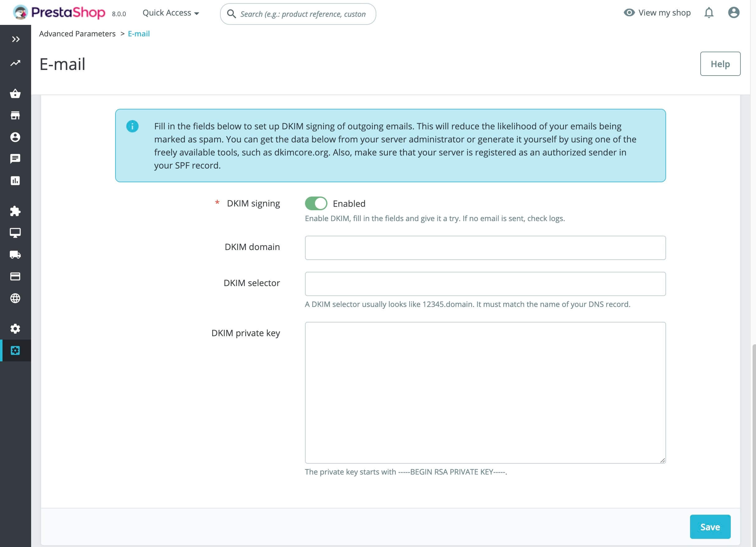This screenshot has width=756, height=547.
Task: Open Stats bar chart icon in sidebar
Action: [15, 181]
